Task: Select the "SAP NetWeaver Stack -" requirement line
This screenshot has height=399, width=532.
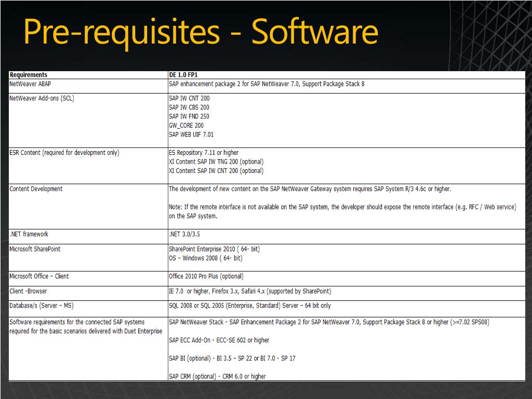Action: point(329,322)
